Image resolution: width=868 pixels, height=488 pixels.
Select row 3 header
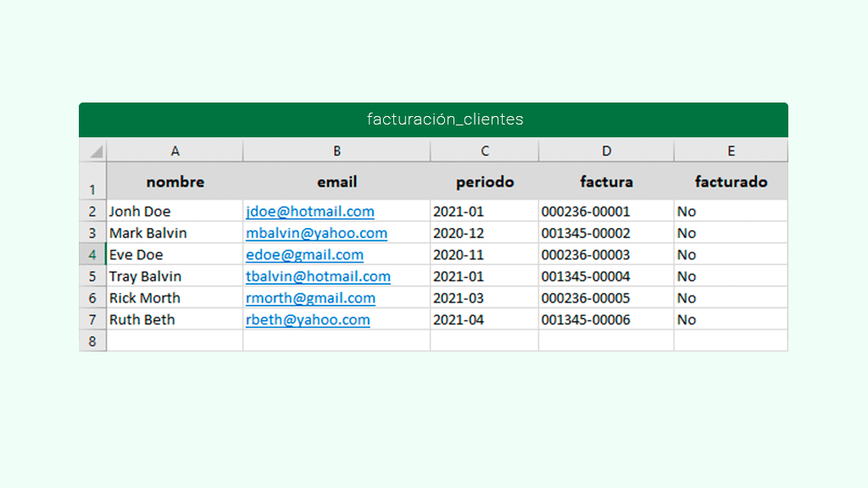[x=92, y=233]
